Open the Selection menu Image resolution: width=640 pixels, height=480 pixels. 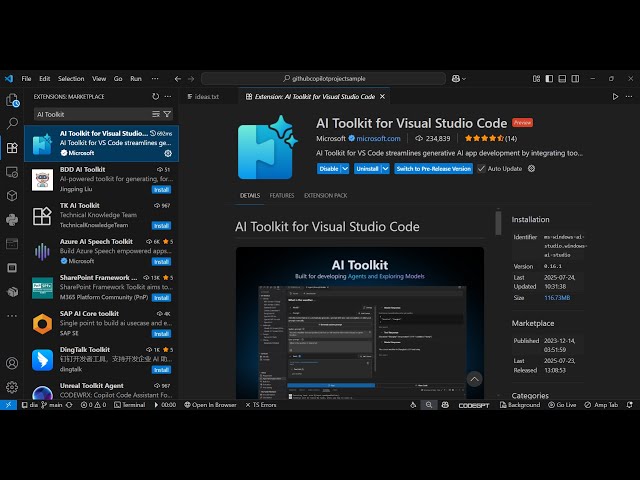71,79
